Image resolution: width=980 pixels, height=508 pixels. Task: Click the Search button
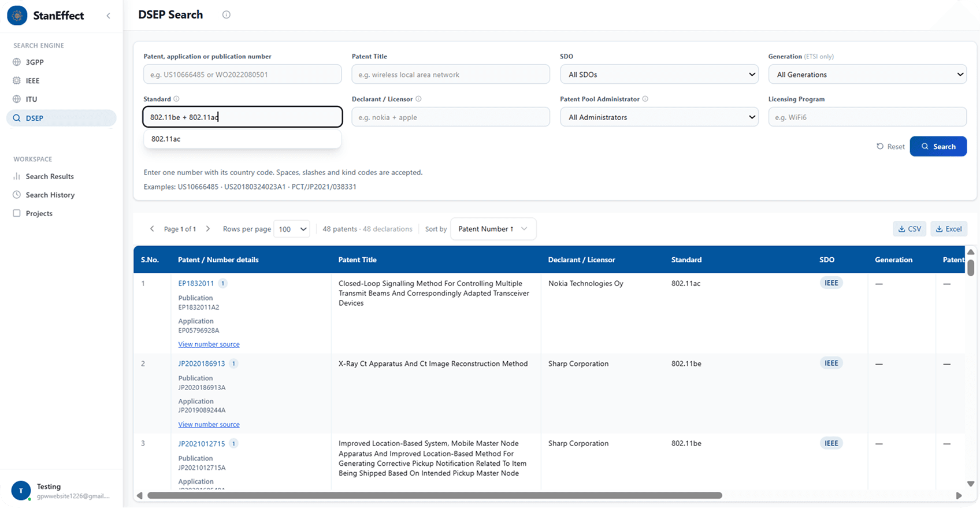coord(938,146)
